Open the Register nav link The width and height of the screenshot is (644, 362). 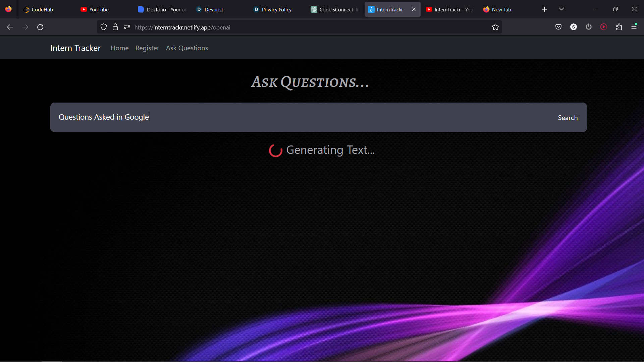coord(147,48)
